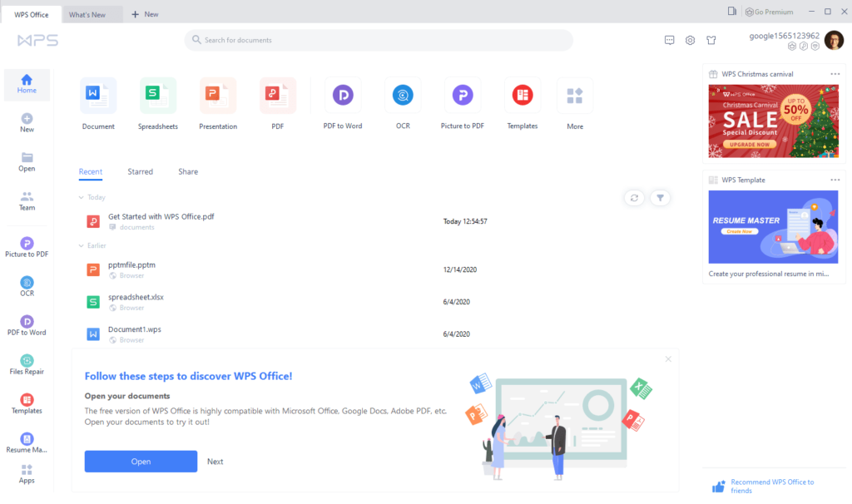The image size is (852, 504).
Task: Select the OCR tool
Action: point(403,94)
